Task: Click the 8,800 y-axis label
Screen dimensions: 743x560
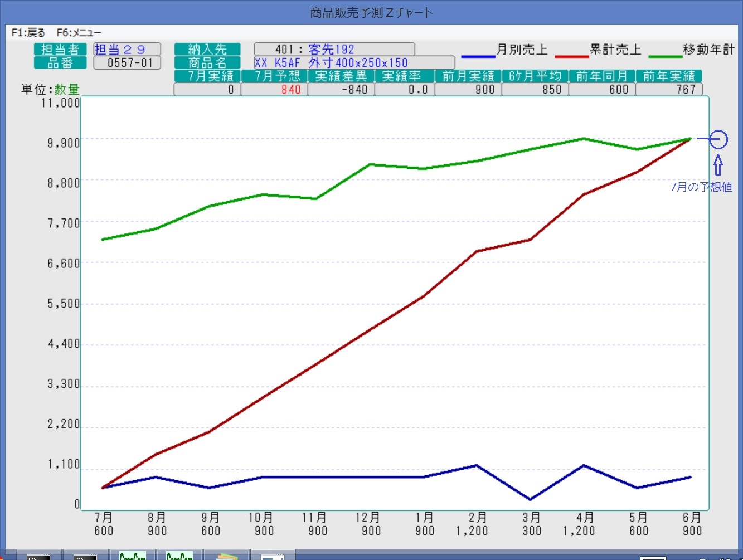Action: pyautogui.click(x=64, y=183)
